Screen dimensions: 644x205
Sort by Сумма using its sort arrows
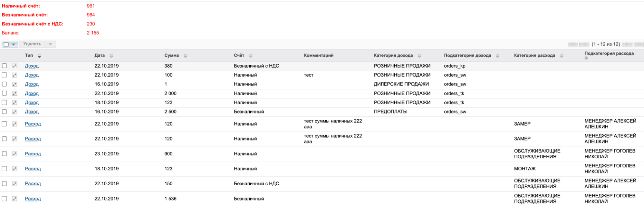(x=185, y=56)
